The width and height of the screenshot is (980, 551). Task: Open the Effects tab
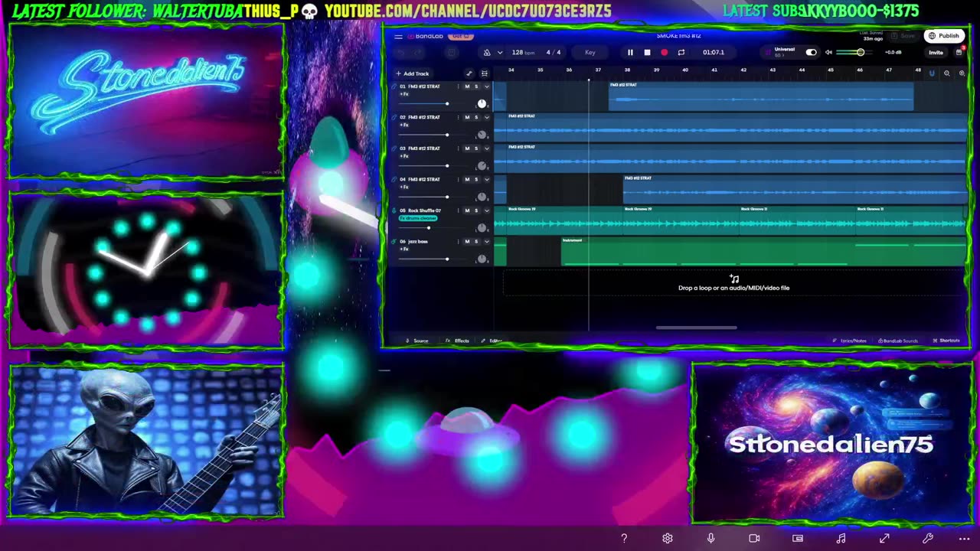point(458,341)
